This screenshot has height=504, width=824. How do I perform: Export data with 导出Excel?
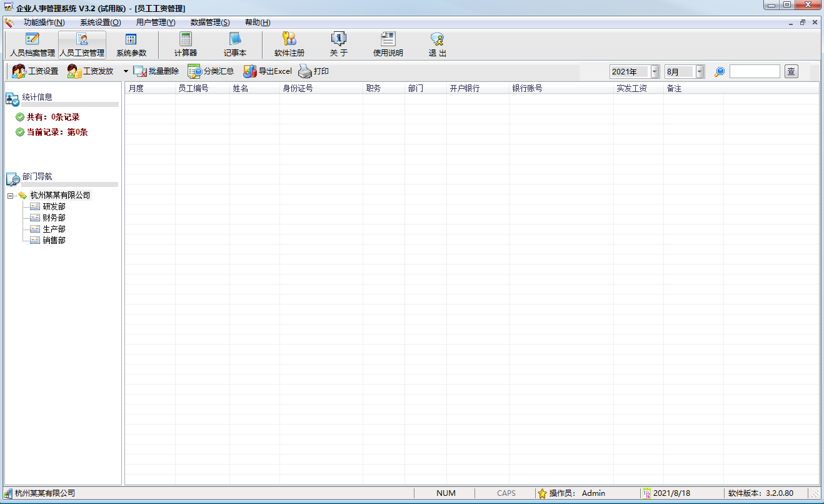(268, 71)
